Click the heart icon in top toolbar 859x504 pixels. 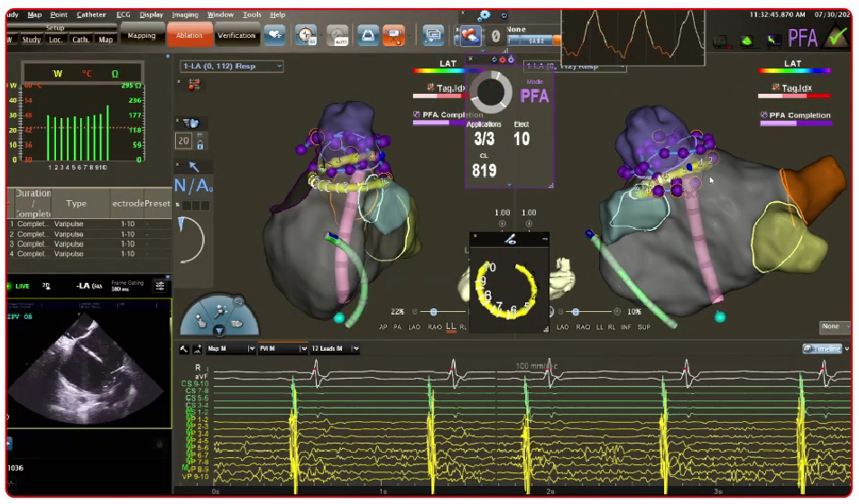pyautogui.click(x=274, y=35)
